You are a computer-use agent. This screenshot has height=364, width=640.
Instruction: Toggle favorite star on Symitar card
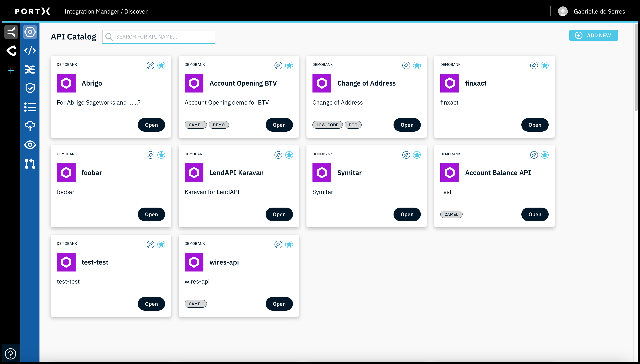417,155
